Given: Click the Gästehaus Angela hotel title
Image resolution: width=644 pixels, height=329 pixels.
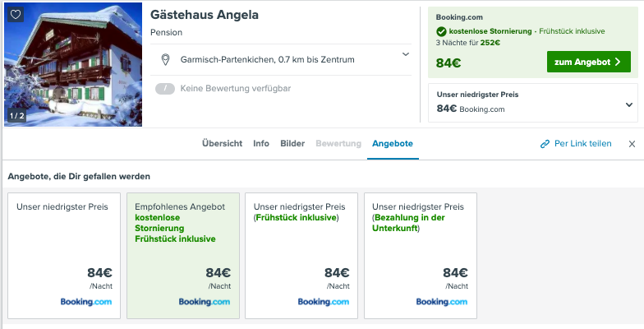Looking at the screenshot, I should [205, 15].
